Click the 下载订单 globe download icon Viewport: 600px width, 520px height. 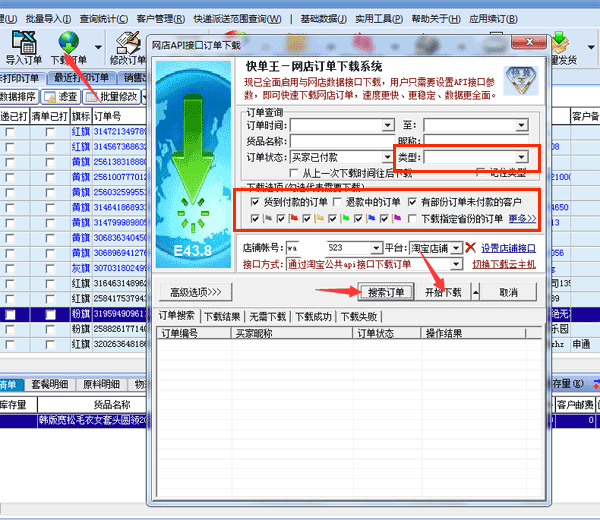(x=68, y=42)
